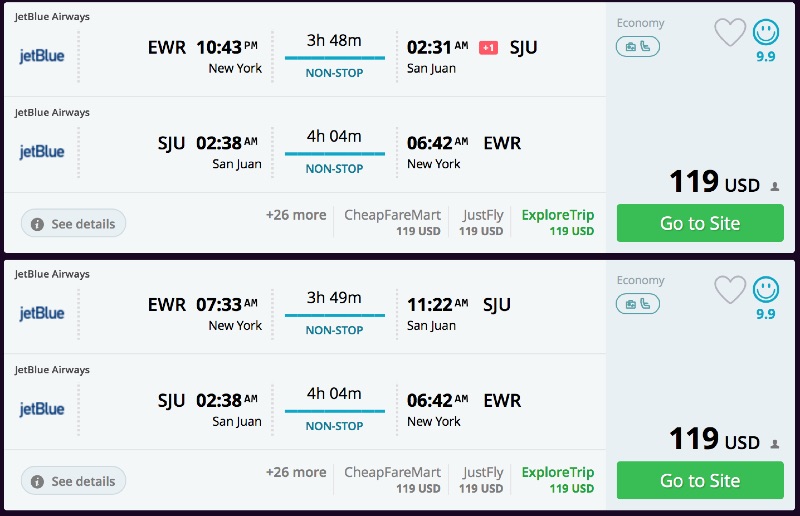Click the passenger icon beside second 119 USD price
Image resolution: width=800 pixels, height=516 pixels.
point(775,443)
